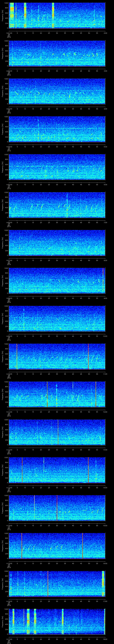Click the "4:05:00" start time label
114x644 pixels.
pos(9,184)
